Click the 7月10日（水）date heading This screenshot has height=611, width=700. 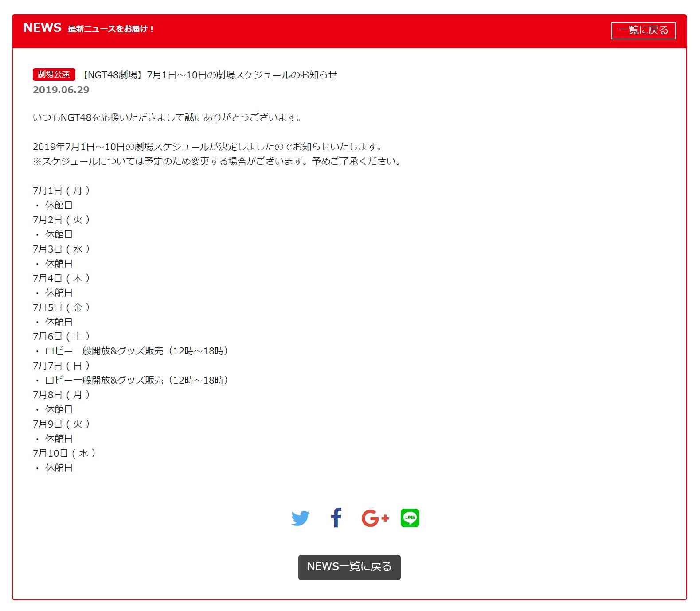[65, 453]
